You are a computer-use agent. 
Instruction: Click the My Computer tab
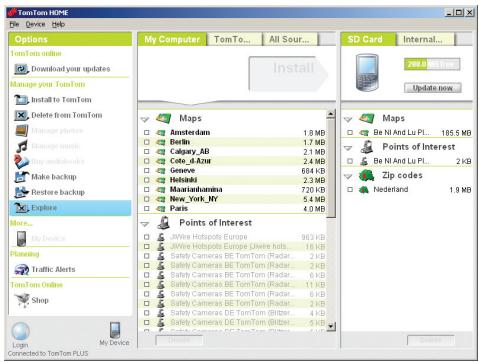(172, 39)
